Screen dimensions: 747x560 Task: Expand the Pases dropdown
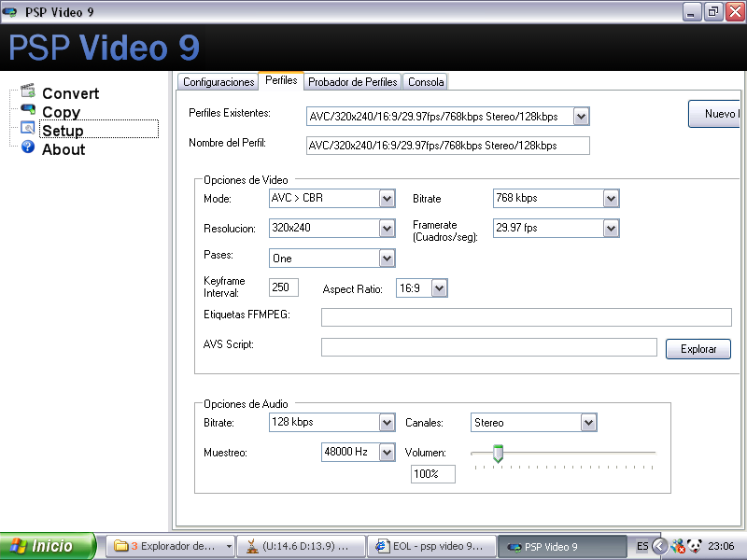click(387, 259)
